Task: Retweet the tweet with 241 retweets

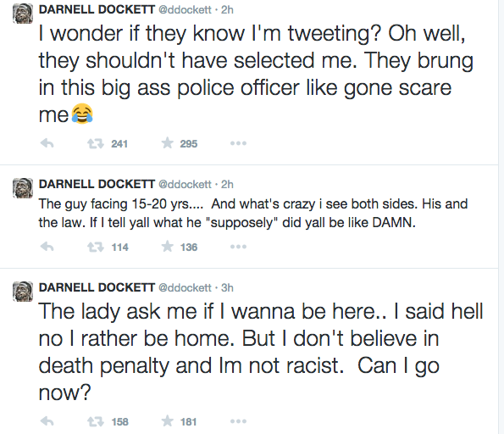Action: (96, 143)
